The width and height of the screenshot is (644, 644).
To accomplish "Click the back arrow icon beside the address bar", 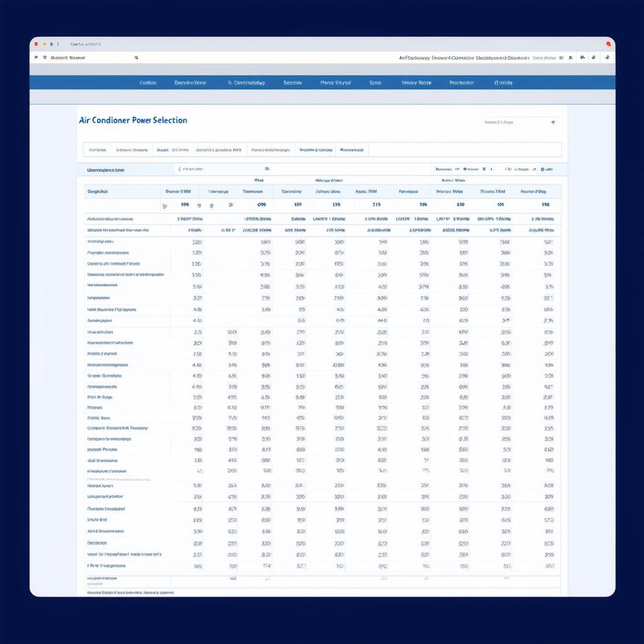I will coord(35,58).
